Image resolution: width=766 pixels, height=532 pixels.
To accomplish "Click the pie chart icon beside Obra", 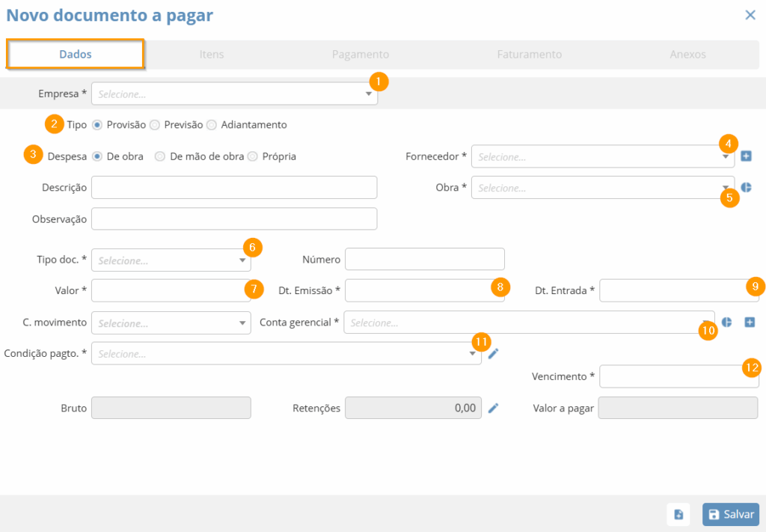I will pyautogui.click(x=746, y=188).
